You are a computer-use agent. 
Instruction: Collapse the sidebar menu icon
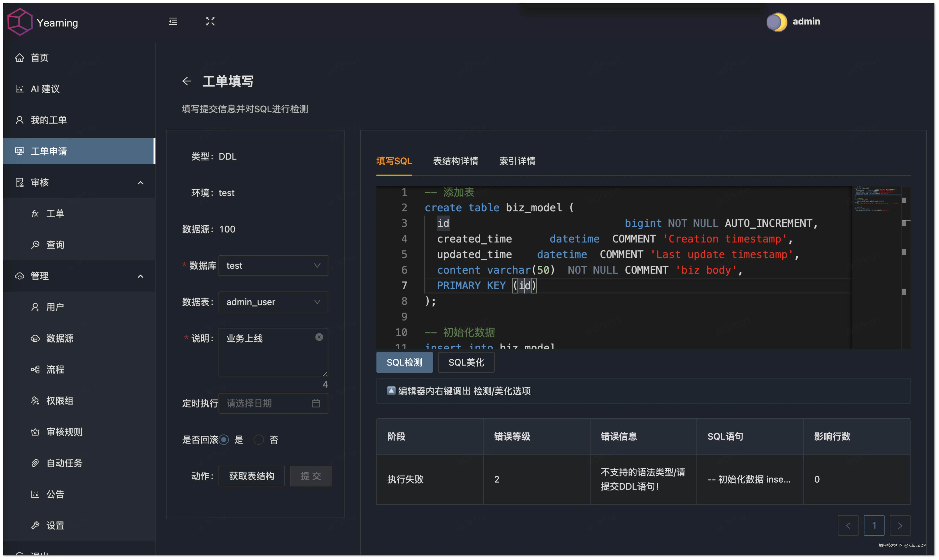click(x=173, y=21)
